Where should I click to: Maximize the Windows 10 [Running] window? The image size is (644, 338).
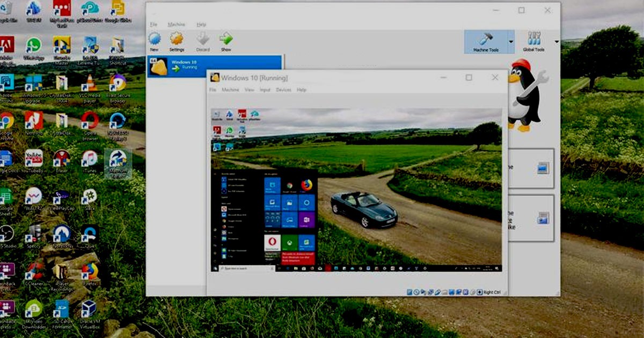pos(469,78)
